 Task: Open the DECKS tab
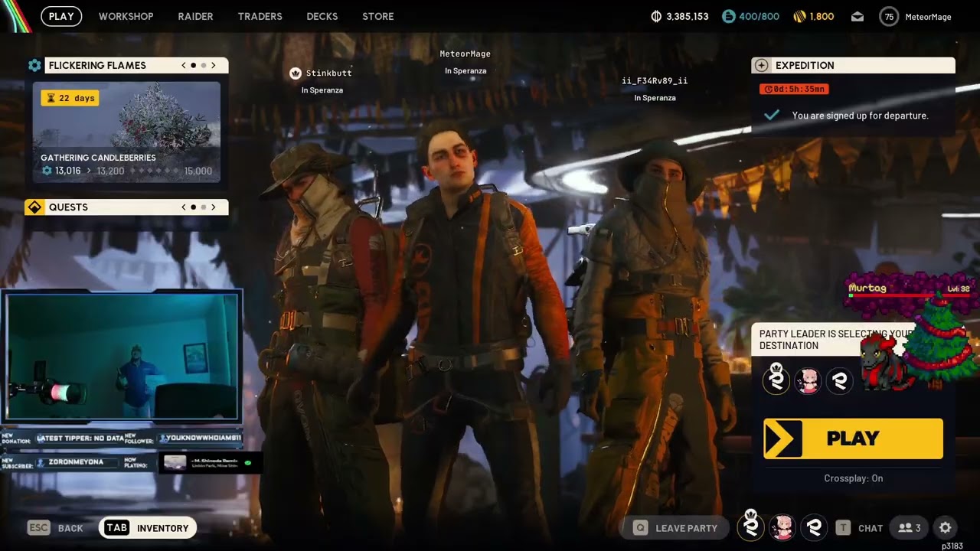pyautogui.click(x=322, y=16)
